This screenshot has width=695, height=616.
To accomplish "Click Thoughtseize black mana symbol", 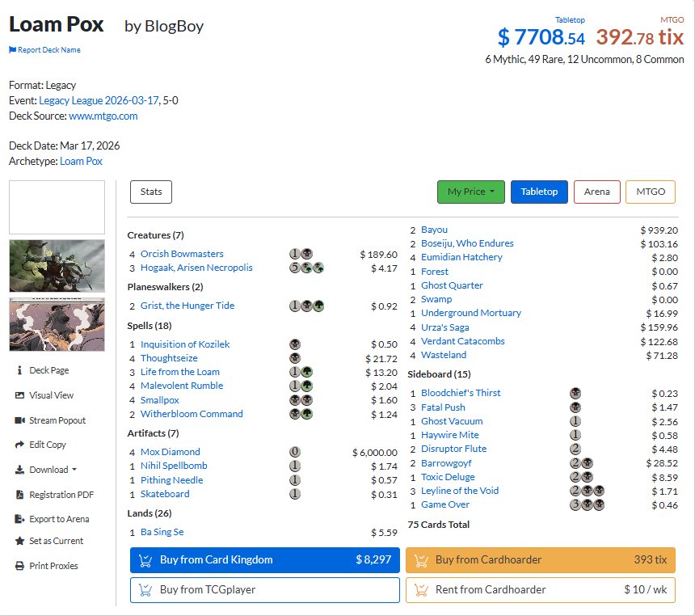I will (295, 358).
